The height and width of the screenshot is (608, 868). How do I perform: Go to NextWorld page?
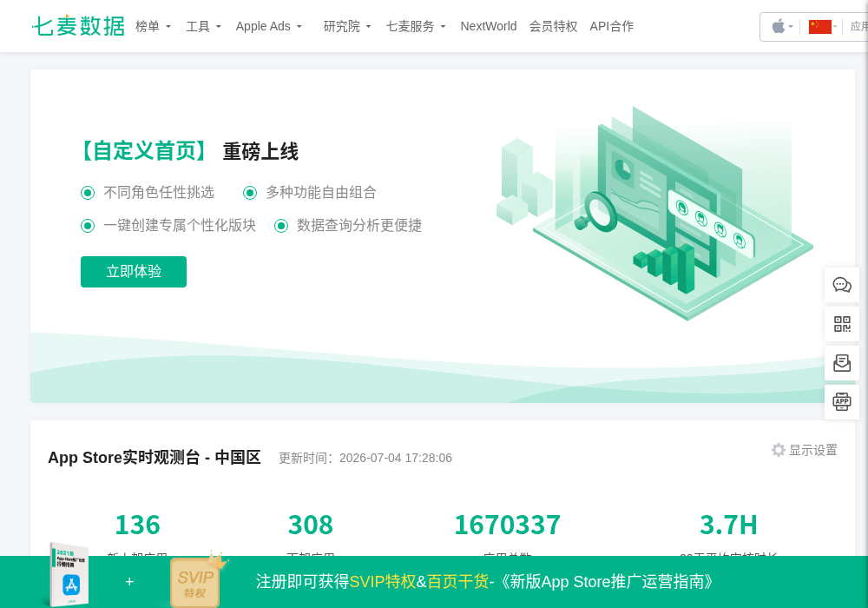tap(488, 26)
